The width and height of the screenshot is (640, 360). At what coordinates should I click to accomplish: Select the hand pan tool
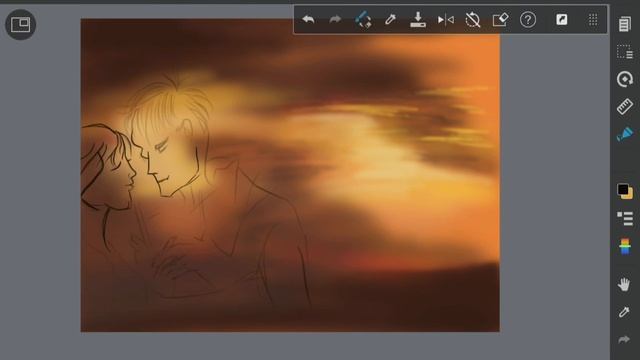pos(624,284)
